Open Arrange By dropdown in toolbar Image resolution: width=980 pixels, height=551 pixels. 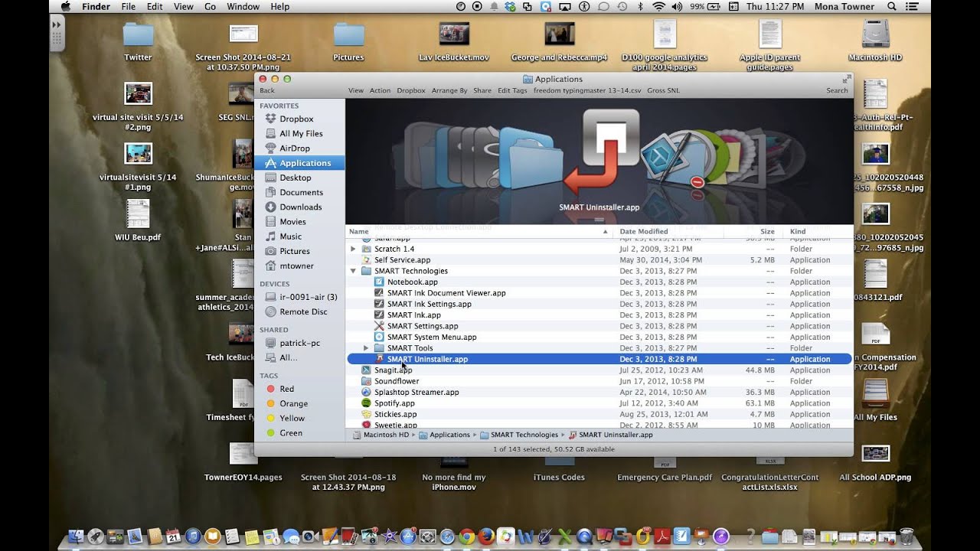pyautogui.click(x=449, y=90)
